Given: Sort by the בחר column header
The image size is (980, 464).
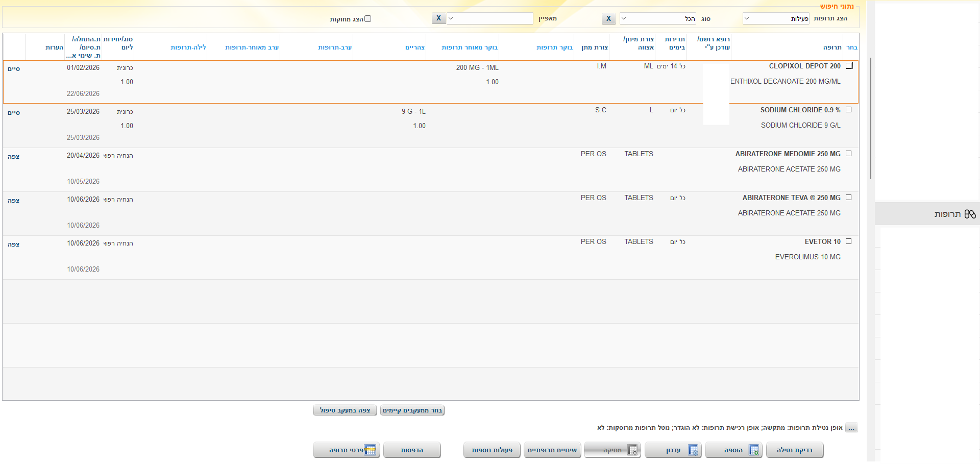Looking at the screenshot, I should [x=852, y=47].
